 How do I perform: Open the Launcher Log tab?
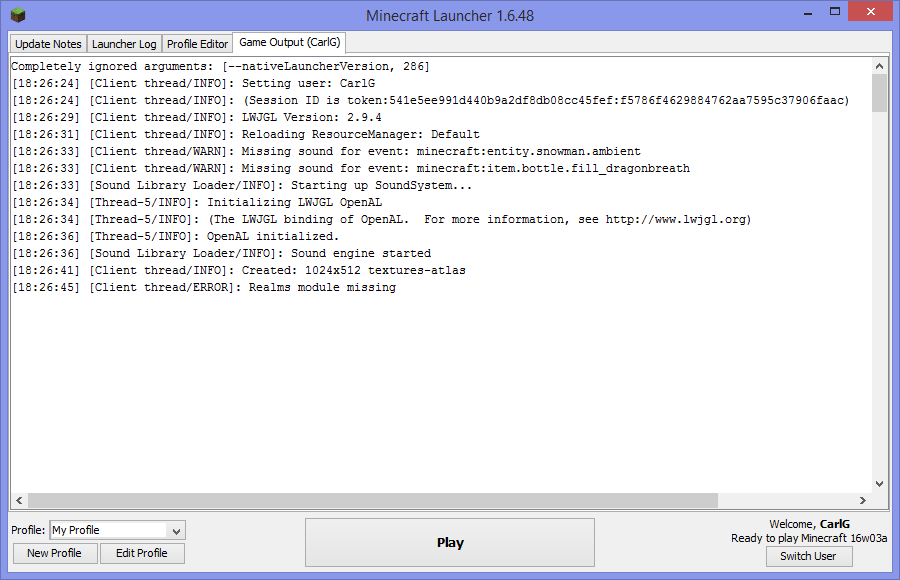pyautogui.click(x=124, y=44)
